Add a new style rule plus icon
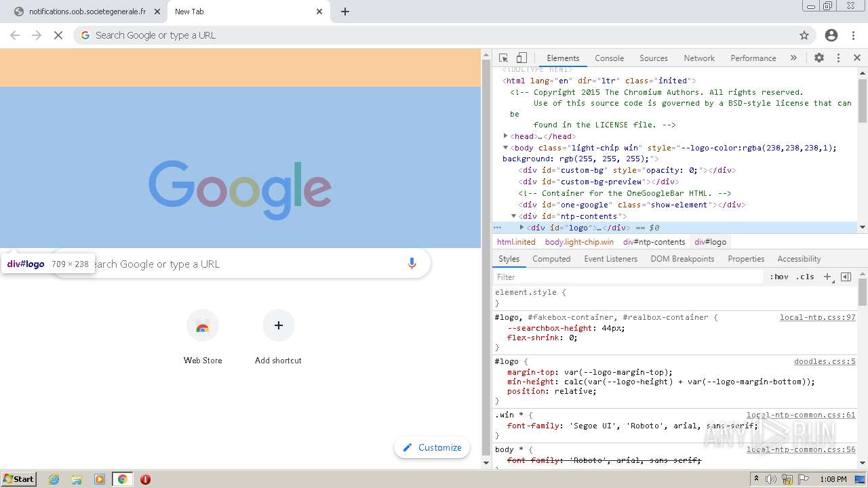 (x=827, y=277)
